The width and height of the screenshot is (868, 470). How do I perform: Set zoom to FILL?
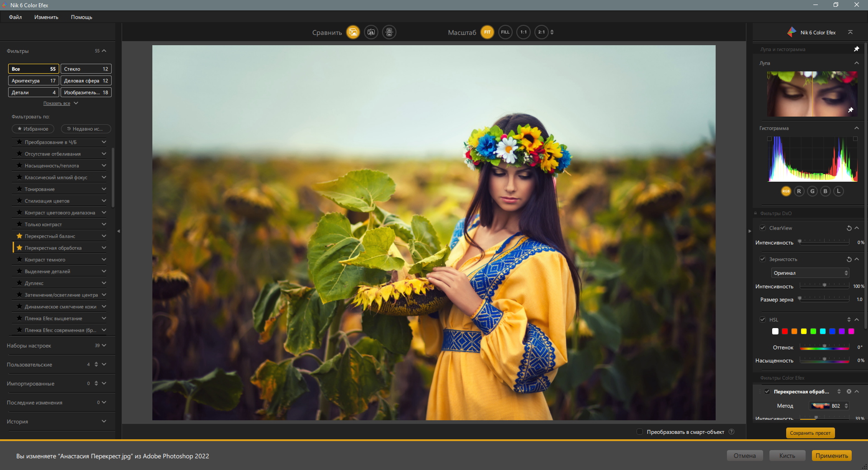click(x=505, y=32)
